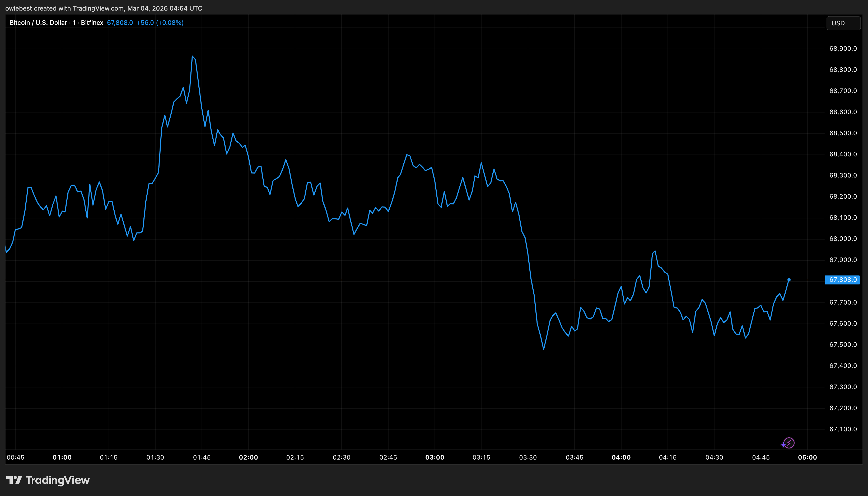Click the TradingView logo icon
The image size is (868, 496).
(x=14, y=480)
